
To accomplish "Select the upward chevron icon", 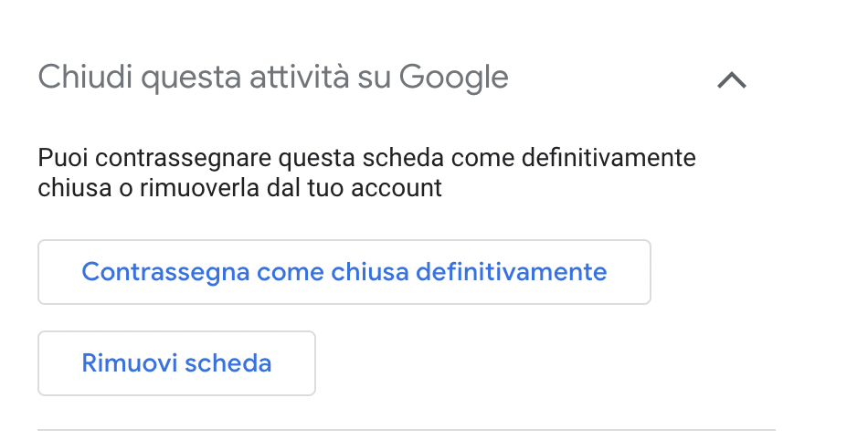I will 731,80.
